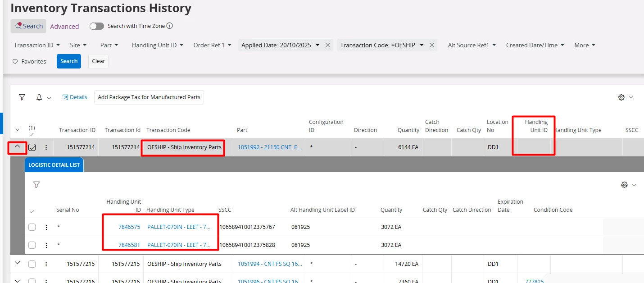Image resolution: width=644 pixels, height=283 pixels.
Task: Switch to the Logistic Detail List tab
Action: coord(54,165)
